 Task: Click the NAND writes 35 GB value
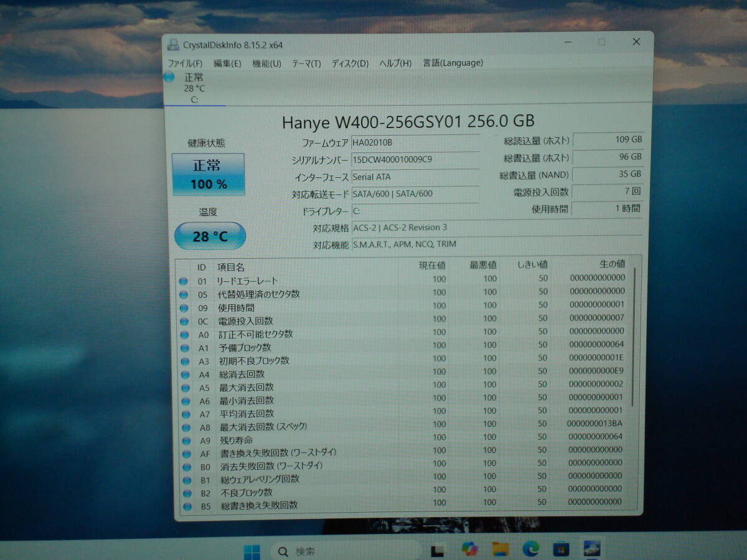pos(608,174)
